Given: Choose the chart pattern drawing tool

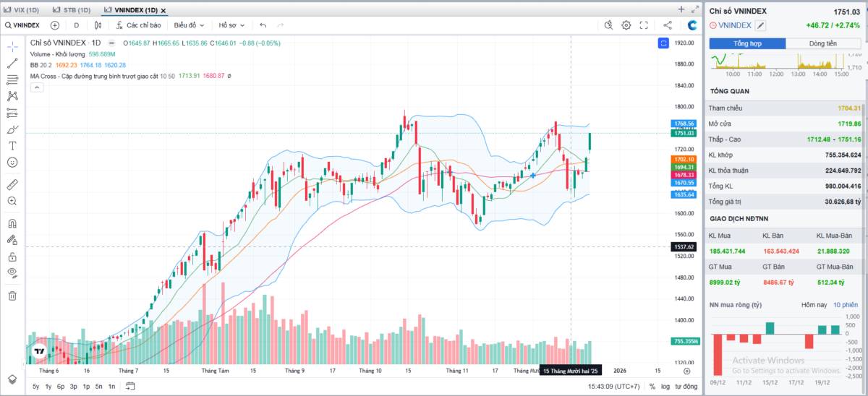Looking at the screenshot, I should (x=12, y=96).
